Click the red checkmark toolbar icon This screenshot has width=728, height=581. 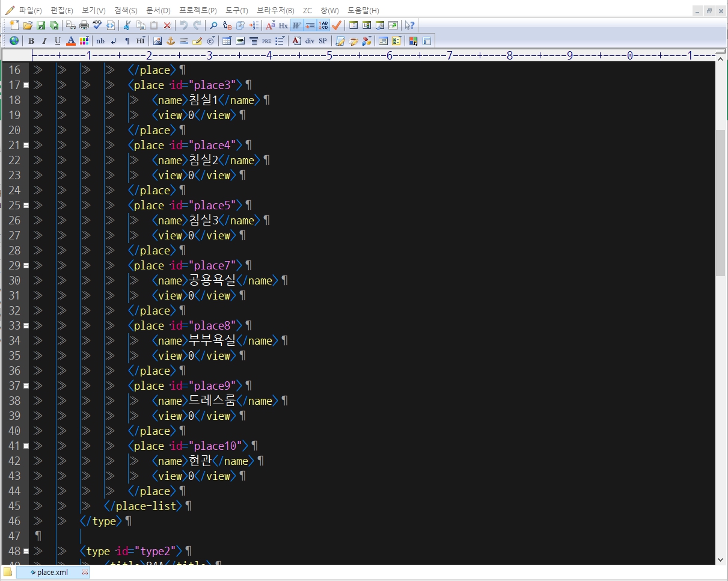point(337,25)
